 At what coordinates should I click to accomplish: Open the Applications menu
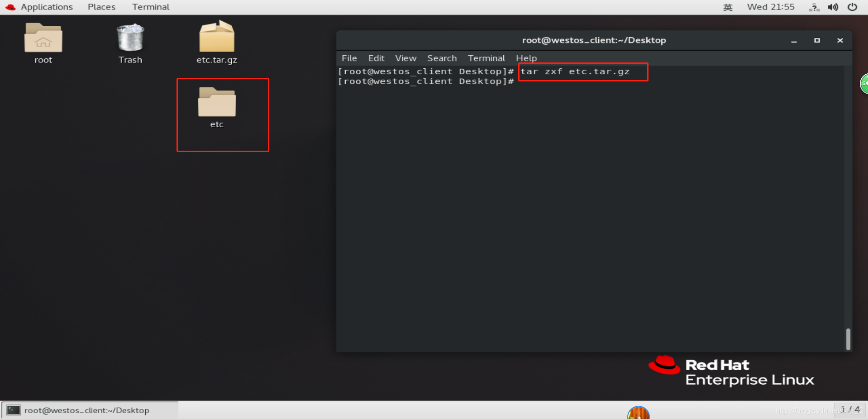(x=47, y=7)
